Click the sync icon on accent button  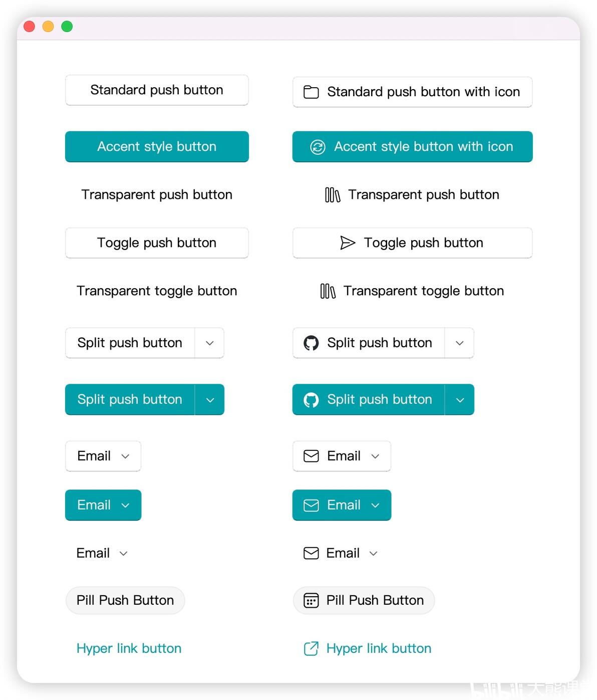pos(318,147)
